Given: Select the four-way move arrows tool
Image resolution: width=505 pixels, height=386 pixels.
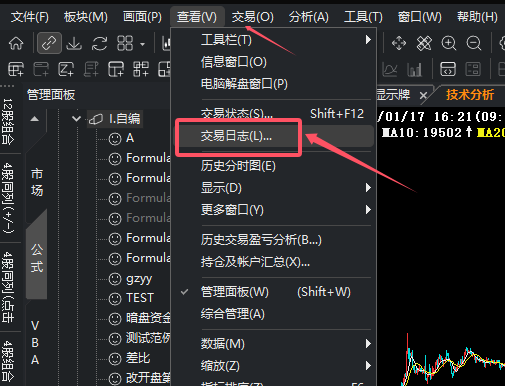Looking at the screenshot, I should (399, 43).
